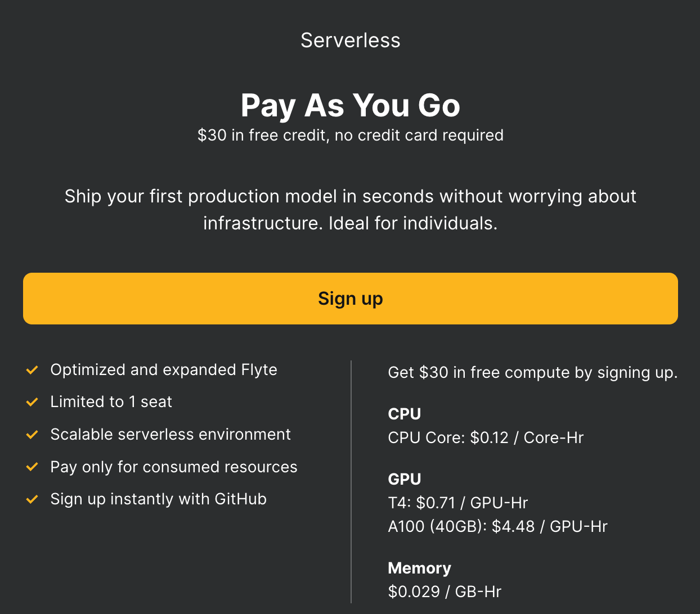
Task: Select the Serverless plan label
Action: 350,40
